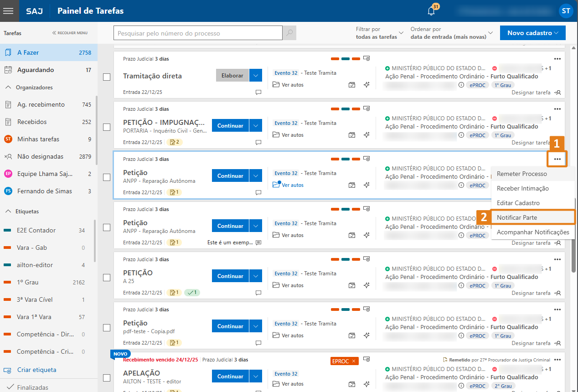Open the Ordenar por dropdown
The height and width of the screenshot is (392, 578).
pos(451,33)
